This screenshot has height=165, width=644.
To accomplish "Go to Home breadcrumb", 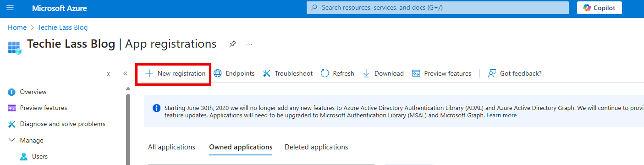I will [x=17, y=27].
